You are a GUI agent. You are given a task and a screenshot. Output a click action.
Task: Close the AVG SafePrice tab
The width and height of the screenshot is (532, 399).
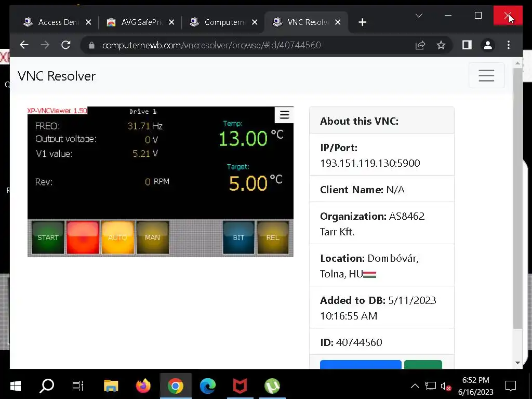(x=171, y=22)
